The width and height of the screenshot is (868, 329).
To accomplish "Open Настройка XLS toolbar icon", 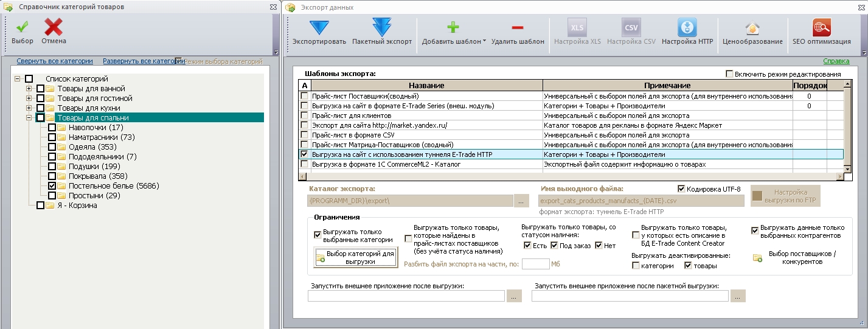I will 577,27.
